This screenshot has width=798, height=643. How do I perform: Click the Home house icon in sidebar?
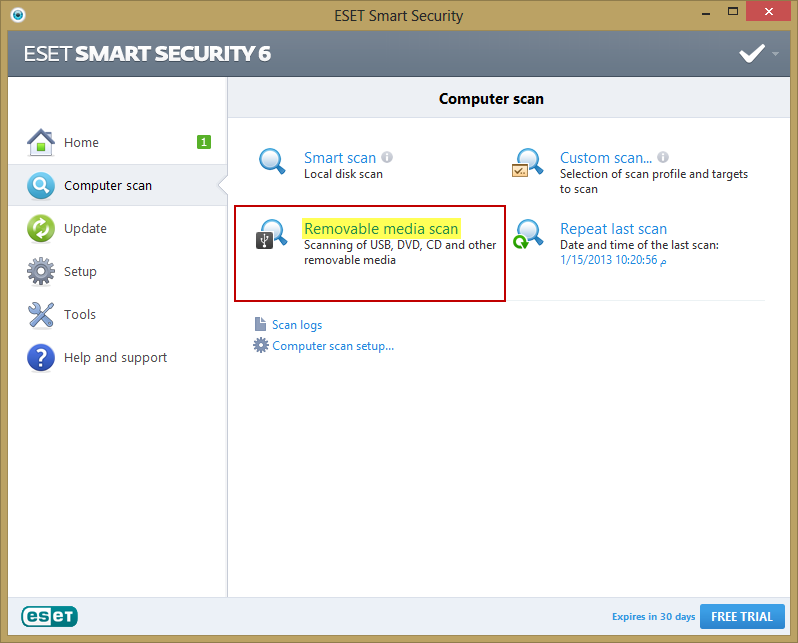[x=41, y=142]
